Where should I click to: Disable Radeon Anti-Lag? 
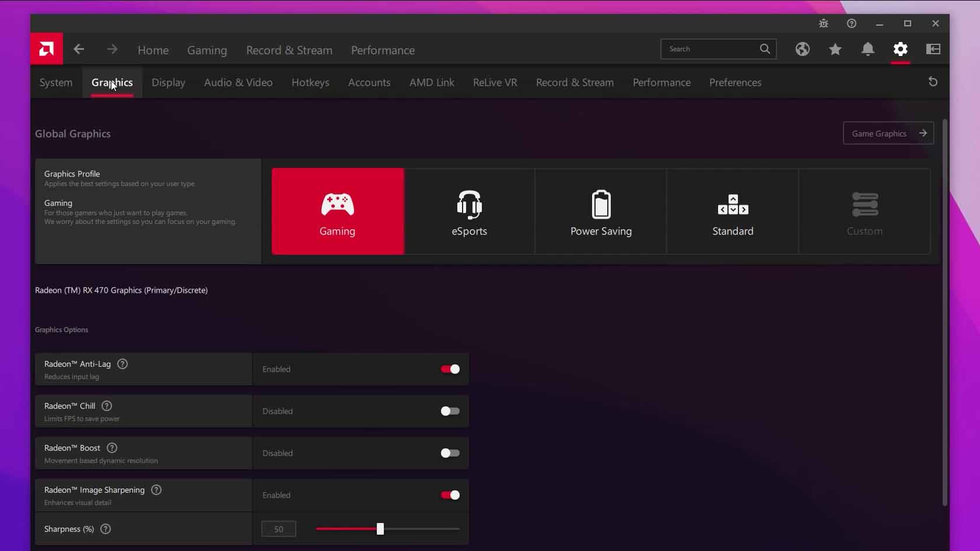click(449, 368)
